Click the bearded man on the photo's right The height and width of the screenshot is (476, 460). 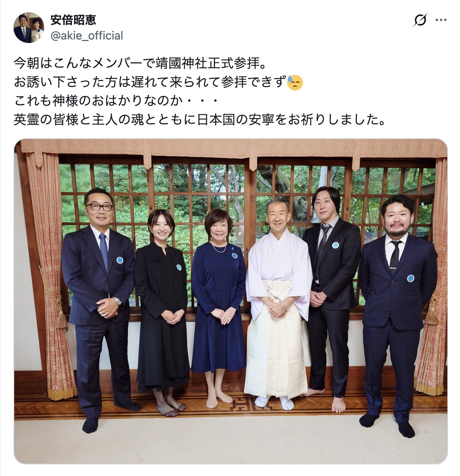pos(397,315)
